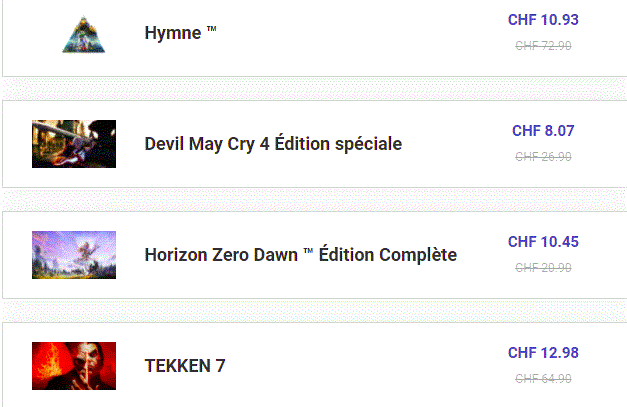Image resolution: width=627 pixels, height=407 pixels.
Task: Select the whole Hymne listing row card
Action: [315, 38]
